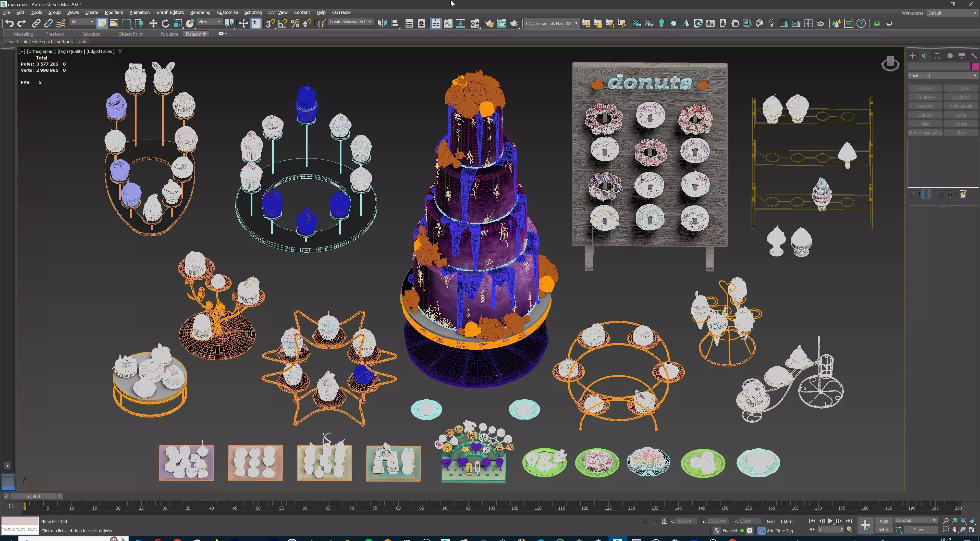Click the Filters... key button
The image size is (980, 541).
(920, 530)
